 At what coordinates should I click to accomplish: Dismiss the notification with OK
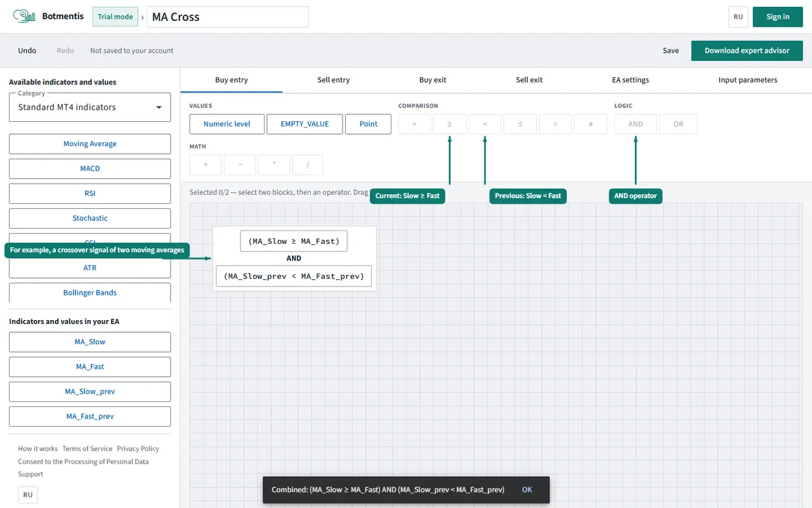527,490
